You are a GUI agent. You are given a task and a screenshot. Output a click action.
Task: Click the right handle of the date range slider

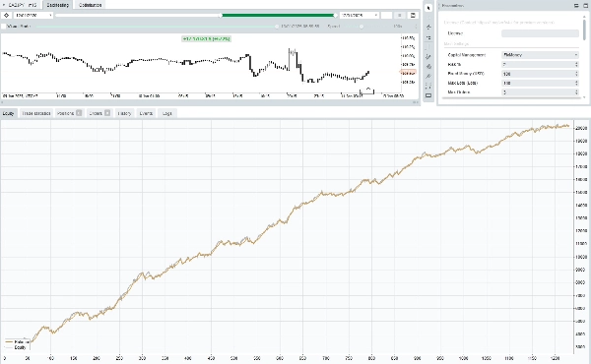[336, 15]
